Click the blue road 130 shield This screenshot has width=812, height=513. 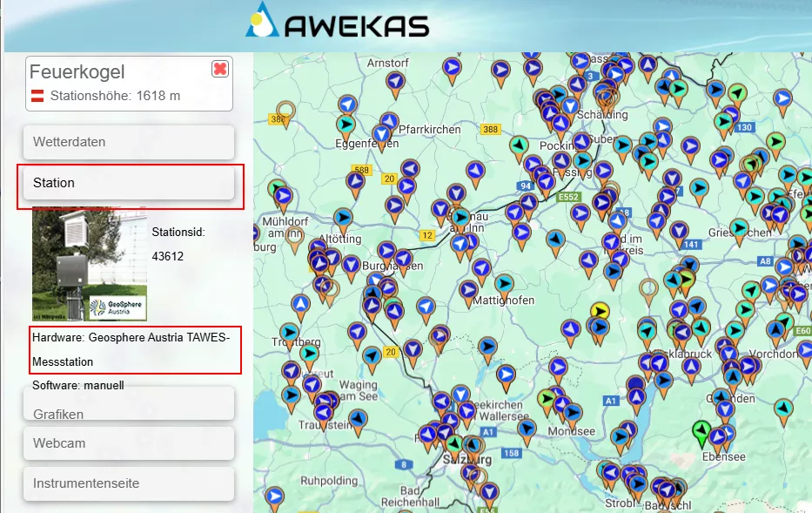click(x=744, y=127)
